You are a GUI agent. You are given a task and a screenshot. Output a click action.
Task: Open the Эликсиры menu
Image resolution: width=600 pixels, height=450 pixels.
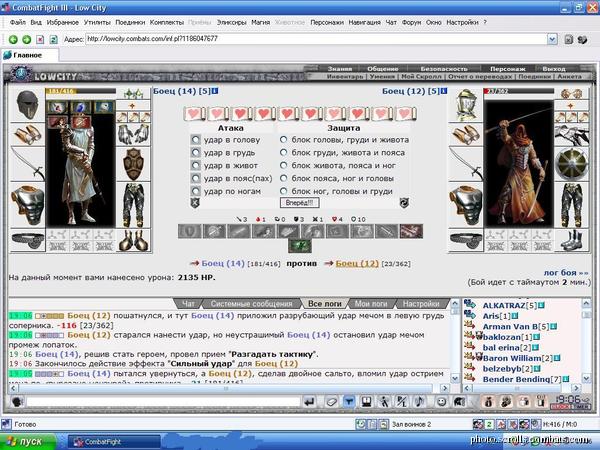tap(232, 22)
